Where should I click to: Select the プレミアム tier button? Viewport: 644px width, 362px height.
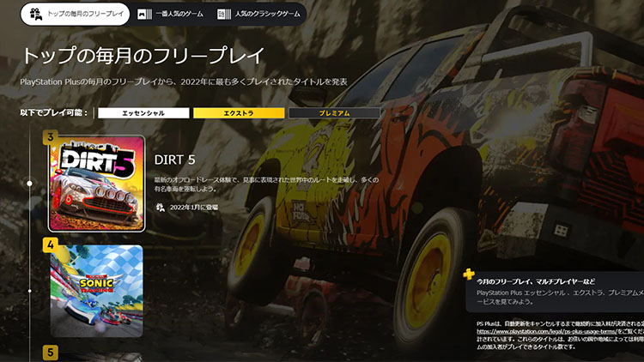tap(334, 113)
